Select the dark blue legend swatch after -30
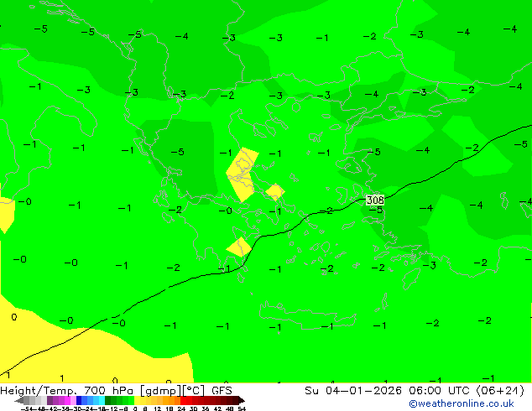 point(79,400)
